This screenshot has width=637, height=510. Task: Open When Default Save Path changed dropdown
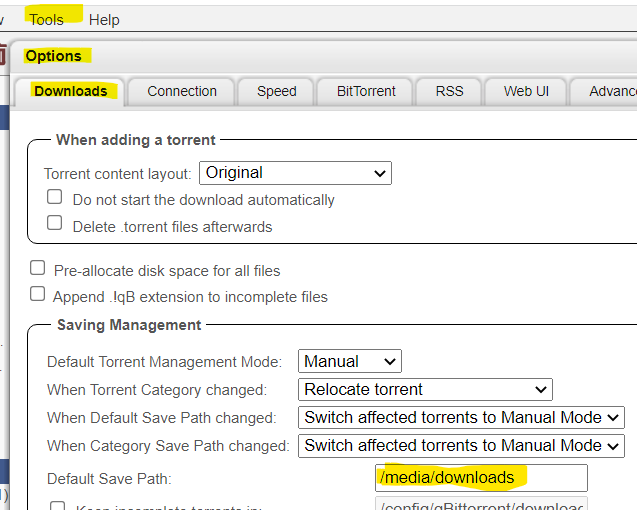point(461,417)
